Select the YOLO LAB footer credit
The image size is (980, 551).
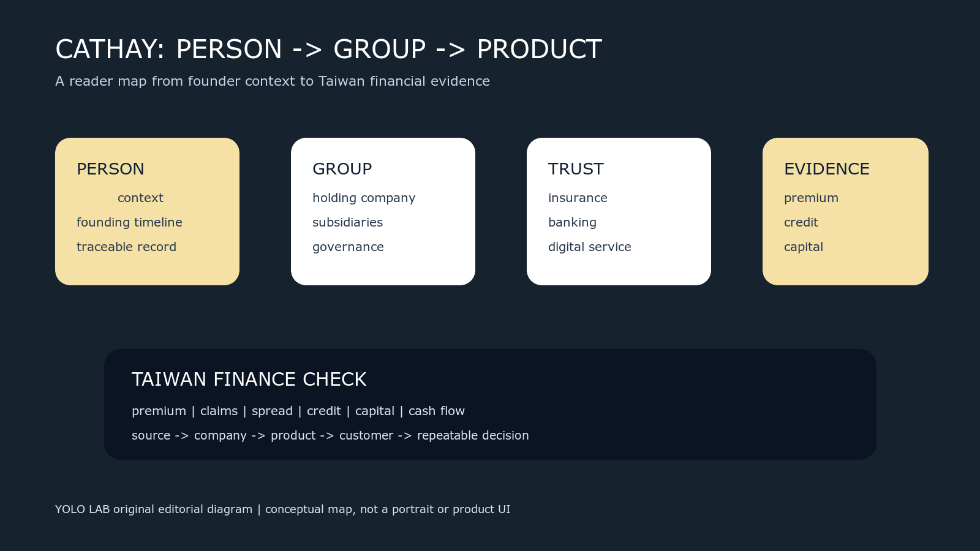pyautogui.click(x=282, y=509)
